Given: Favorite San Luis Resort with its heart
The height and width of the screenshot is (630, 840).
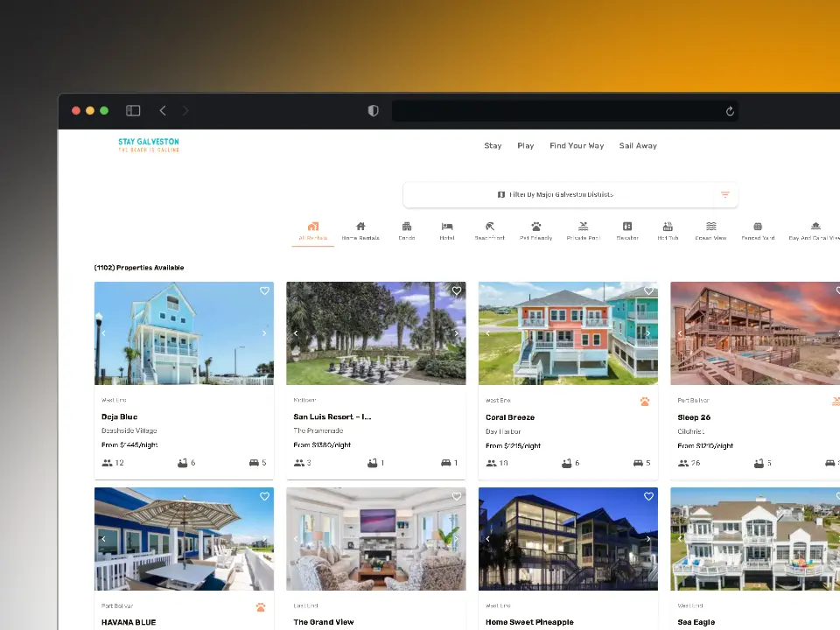Looking at the screenshot, I should pos(457,290).
